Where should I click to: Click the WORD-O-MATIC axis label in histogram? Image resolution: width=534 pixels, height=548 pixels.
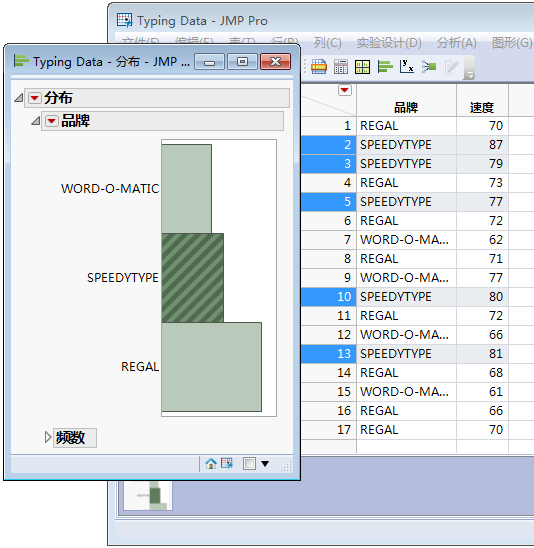pos(110,189)
